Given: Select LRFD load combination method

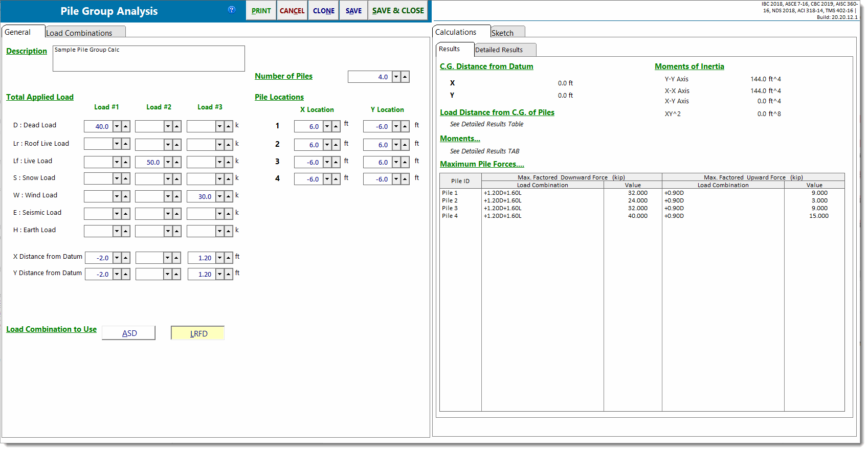Looking at the screenshot, I should tap(198, 333).
